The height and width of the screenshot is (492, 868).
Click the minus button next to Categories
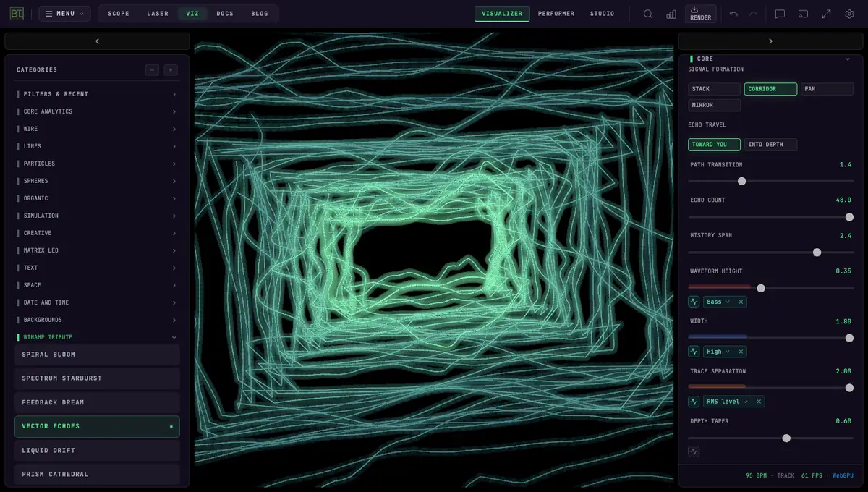coord(152,70)
